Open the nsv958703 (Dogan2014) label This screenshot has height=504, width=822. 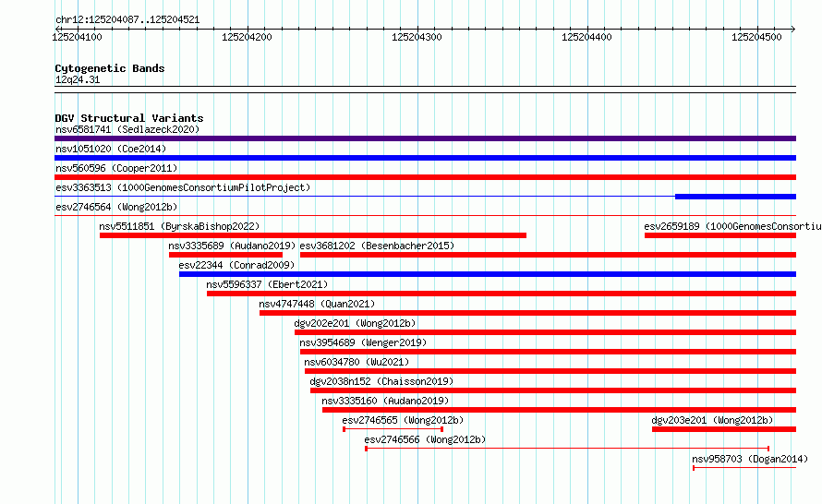(750, 459)
